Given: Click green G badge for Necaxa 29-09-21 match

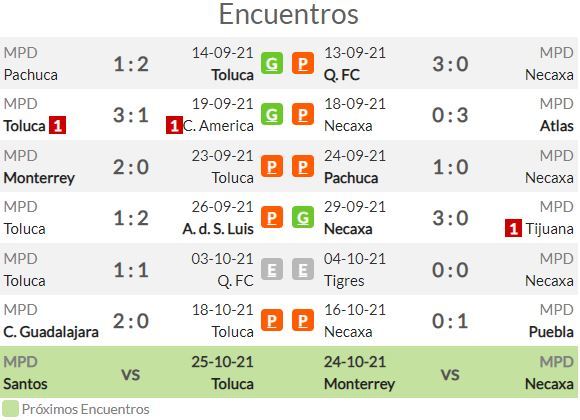Looking at the screenshot, I should click(303, 217).
